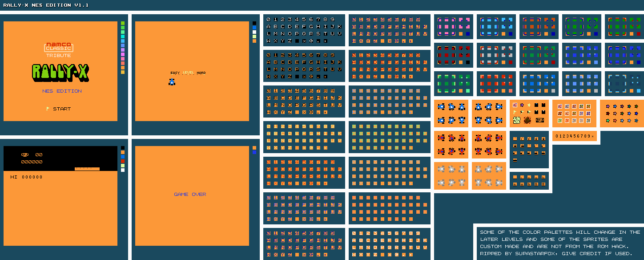644x260 pixels.
Task: Select the pink maze tileset panel
Action: tap(454, 27)
